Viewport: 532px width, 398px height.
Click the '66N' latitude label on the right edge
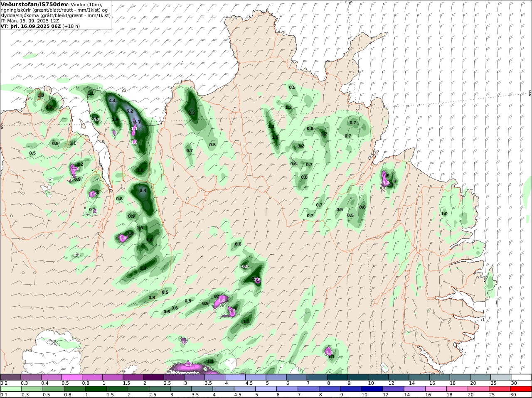point(530,93)
